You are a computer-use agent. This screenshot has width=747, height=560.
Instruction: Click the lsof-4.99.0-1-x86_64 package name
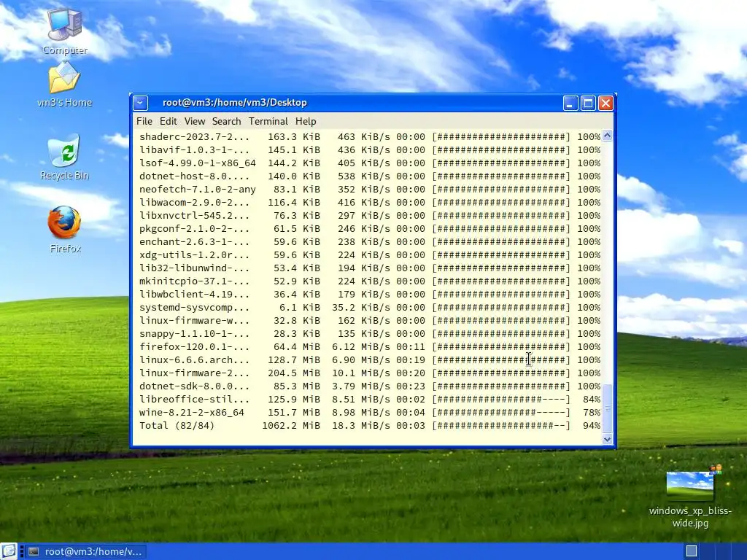[197, 163]
